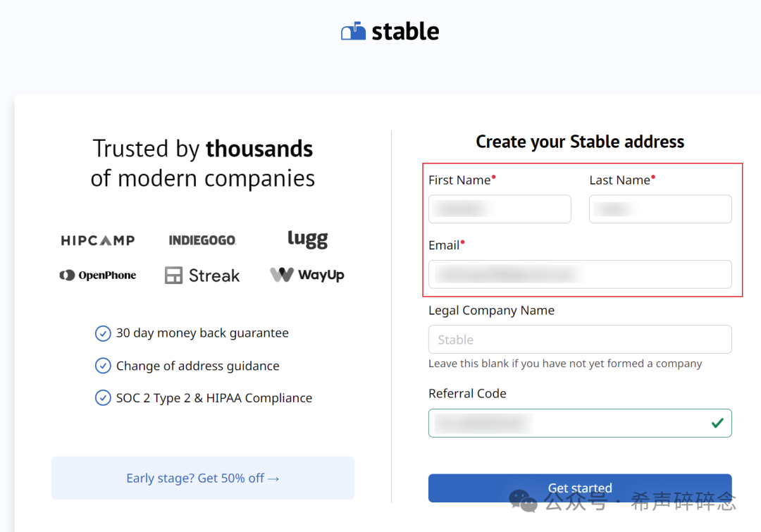Image resolution: width=761 pixels, height=532 pixels.
Task: Click the Stable mailbox logo icon
Action: pyautogui.click(x=354, y=32)
